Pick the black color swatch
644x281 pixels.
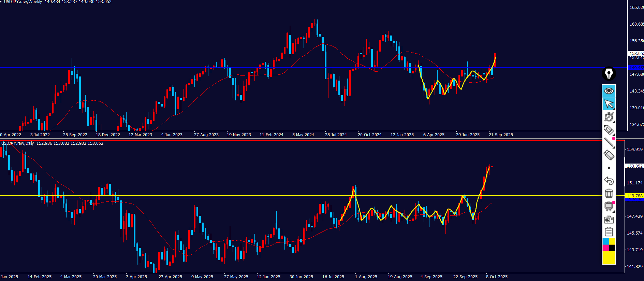tap(612, 248)
